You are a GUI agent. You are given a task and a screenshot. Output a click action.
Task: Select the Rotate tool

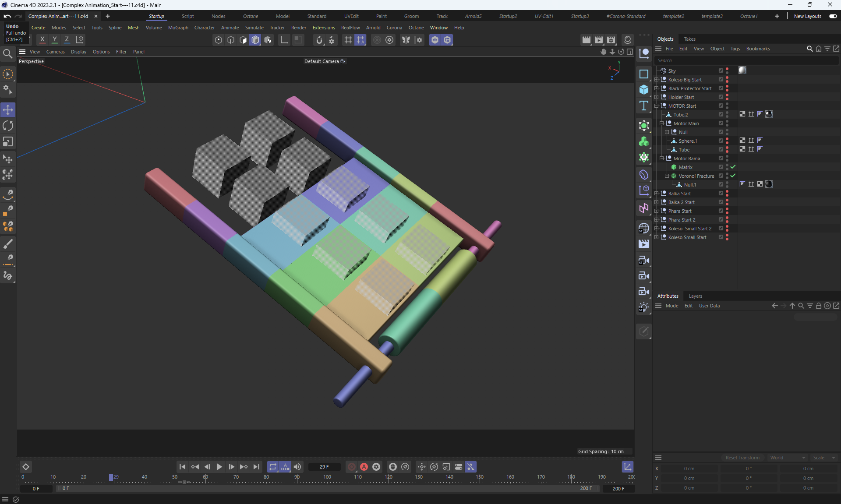(8, 126)
